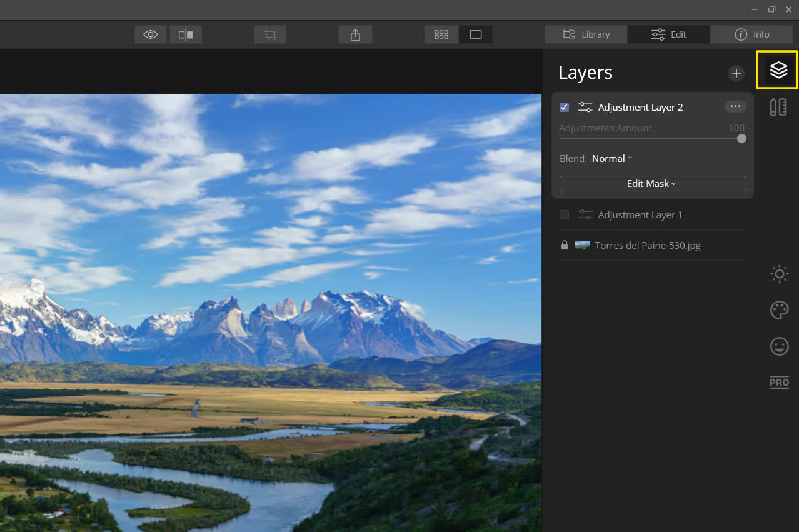Click the quick preview eye icon
799x532 pixels.
pos(150,34)
